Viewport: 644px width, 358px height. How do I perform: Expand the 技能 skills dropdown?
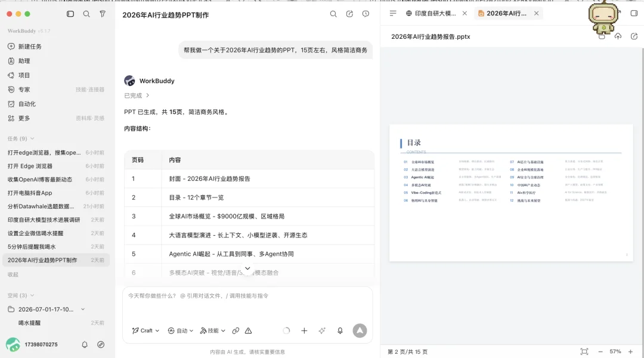[212, 331]
